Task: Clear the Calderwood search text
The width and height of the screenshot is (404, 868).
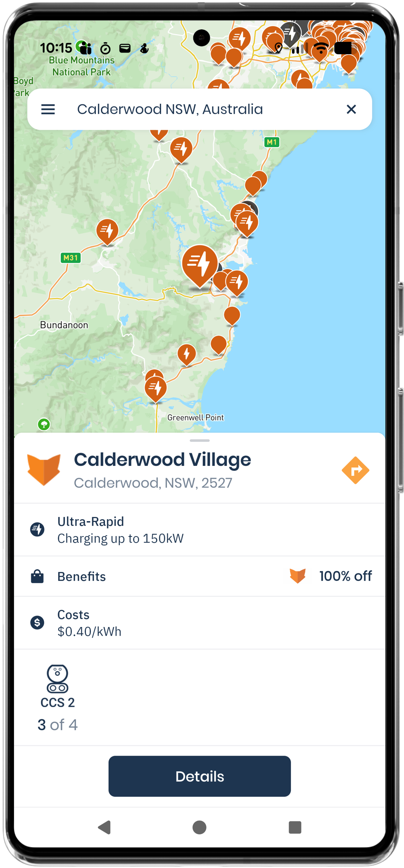Action: click(x=351, y=110)
